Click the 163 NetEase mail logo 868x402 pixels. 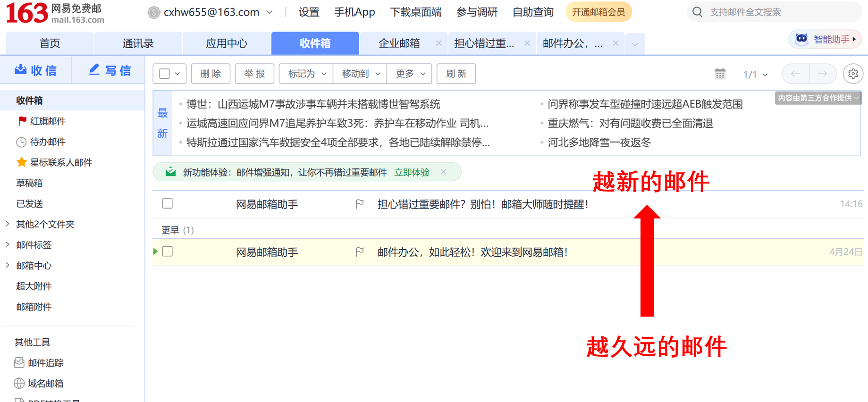pyautogui.click(x=55, y=13)
